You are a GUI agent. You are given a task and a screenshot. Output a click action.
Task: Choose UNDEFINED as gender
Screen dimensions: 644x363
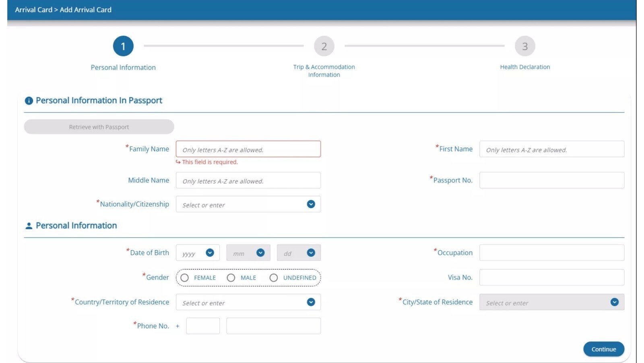[274, 278]
